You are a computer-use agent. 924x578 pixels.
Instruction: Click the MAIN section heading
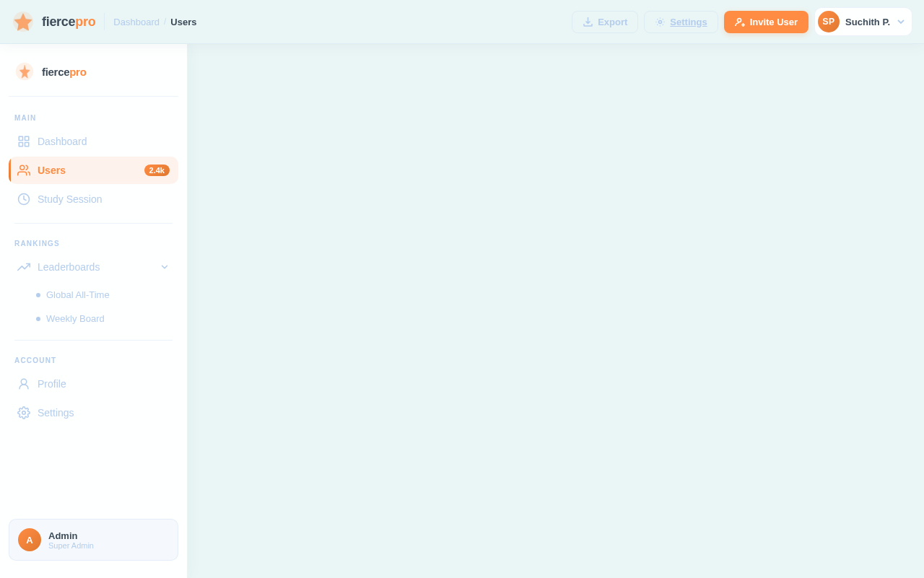[25, 118]
